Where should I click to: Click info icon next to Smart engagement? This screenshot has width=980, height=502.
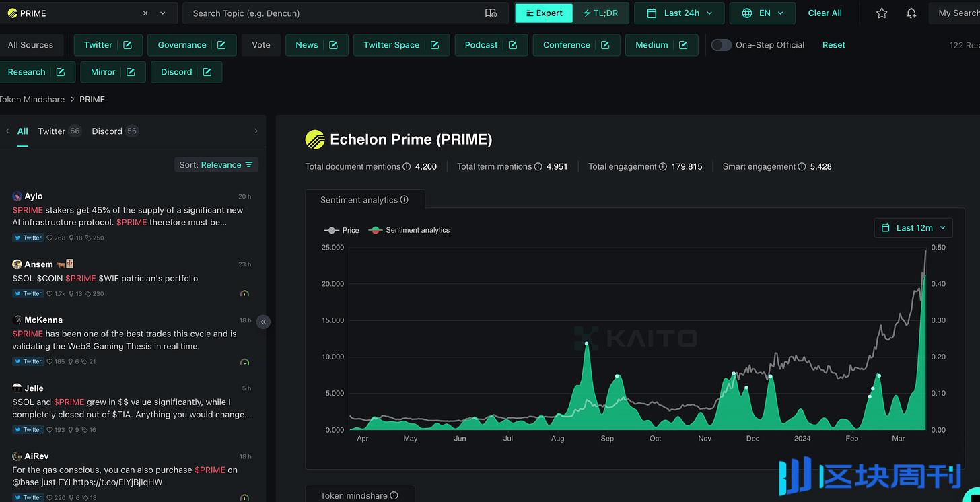[802, 166]
